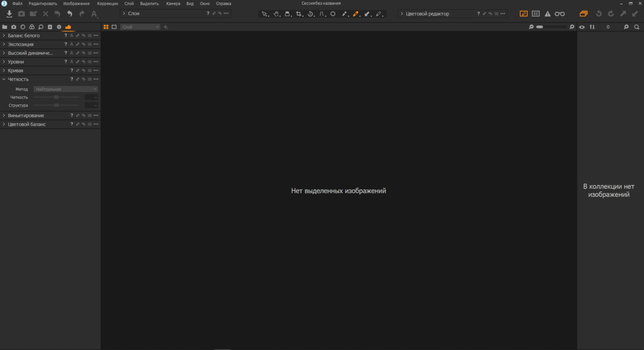Click help '?' on Баланс белого
The image size is (644, 350).
point(65,35)
